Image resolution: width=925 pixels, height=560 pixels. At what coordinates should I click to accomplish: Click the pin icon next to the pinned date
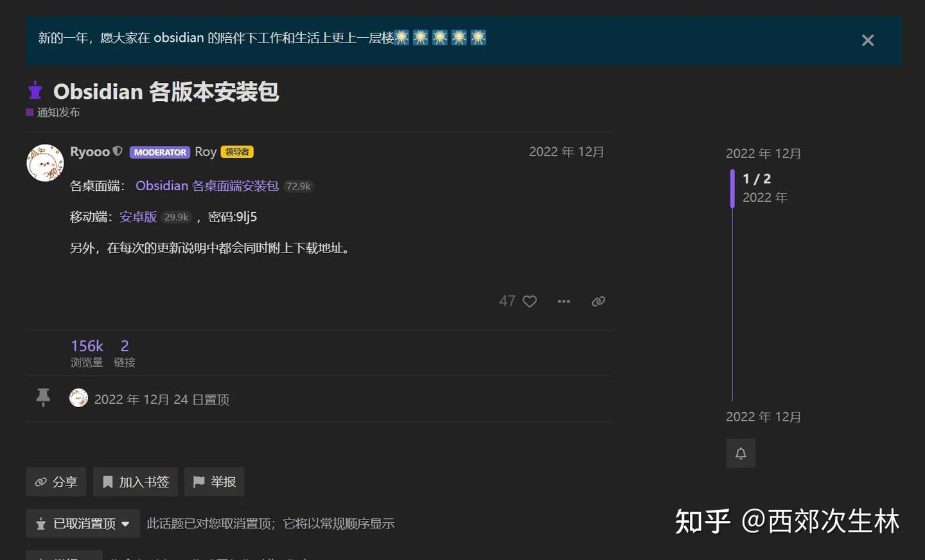(x=42, y=397)
